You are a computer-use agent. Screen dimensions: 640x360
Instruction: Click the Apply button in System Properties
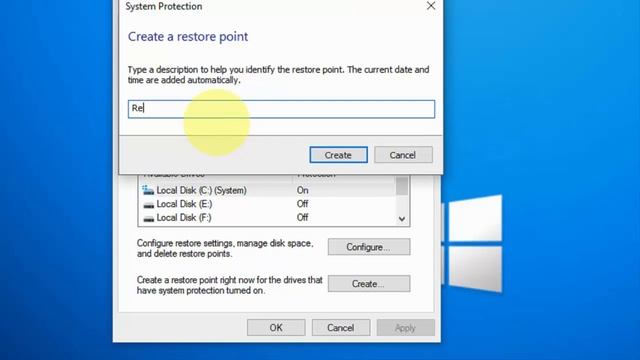point(406,328)
